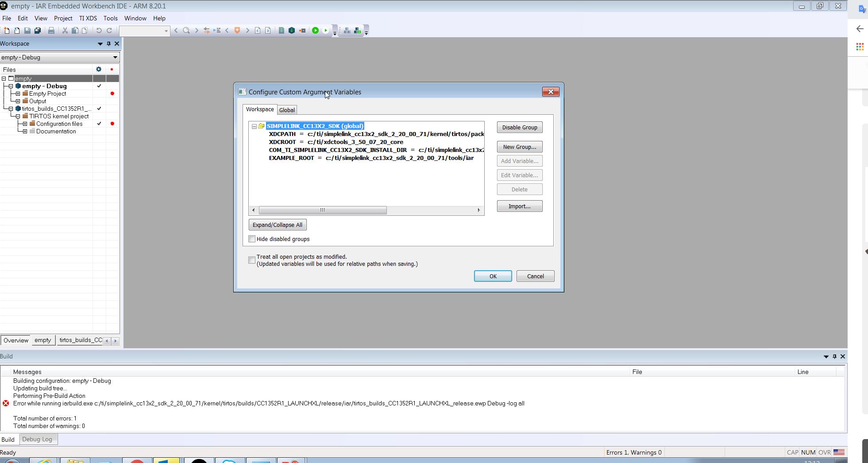The image size is (868, 463).
Task: Click the Redo toolbar icon
Action: click(109, 31)
